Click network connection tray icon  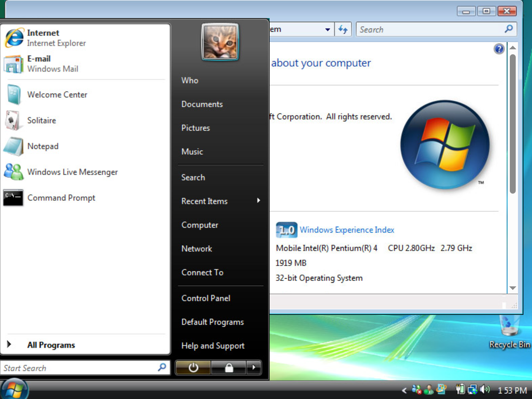472,389
